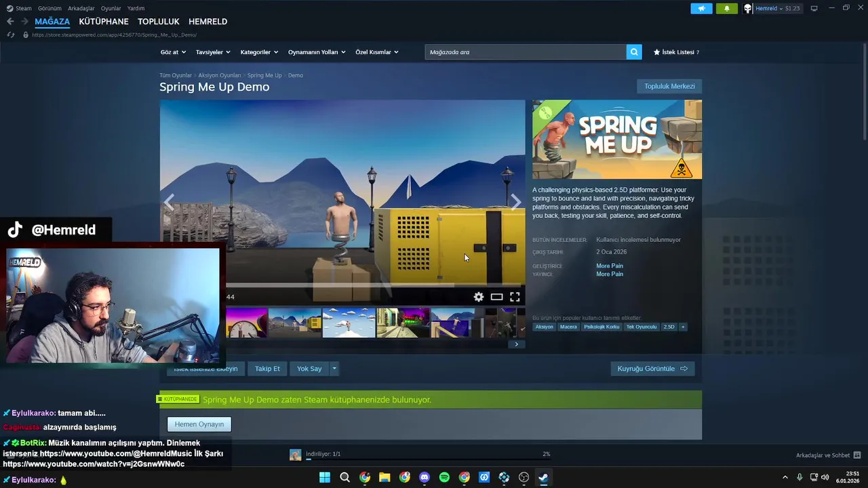The image size is (868, 488).
Task: Open the green notifications bell
Action: click(727, 8)
